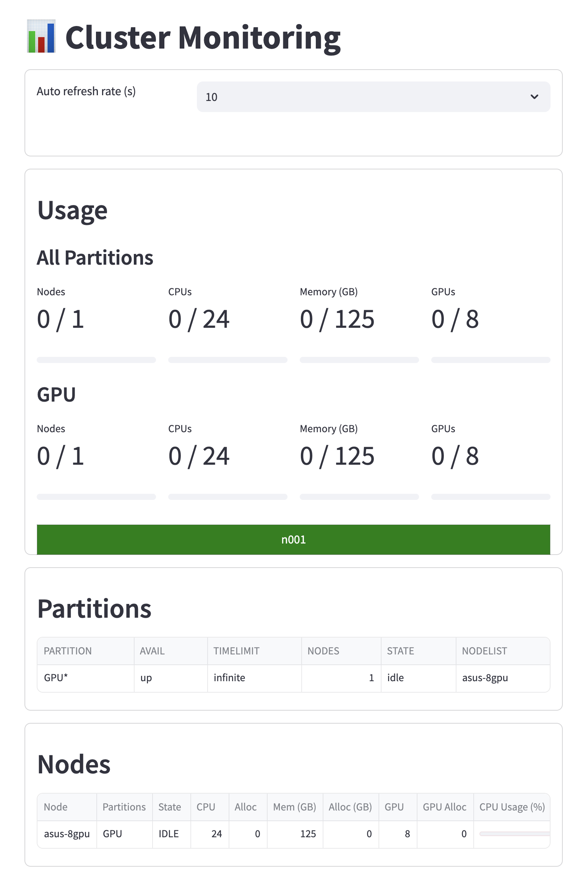Click the asus-8gpu cell in Partitions table
588x895 pixels.
[485, 678]
